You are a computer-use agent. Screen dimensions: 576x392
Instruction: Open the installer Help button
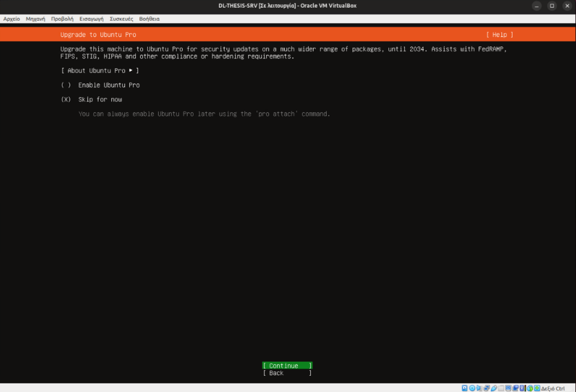pyautogui.click(x=499, y=35)
